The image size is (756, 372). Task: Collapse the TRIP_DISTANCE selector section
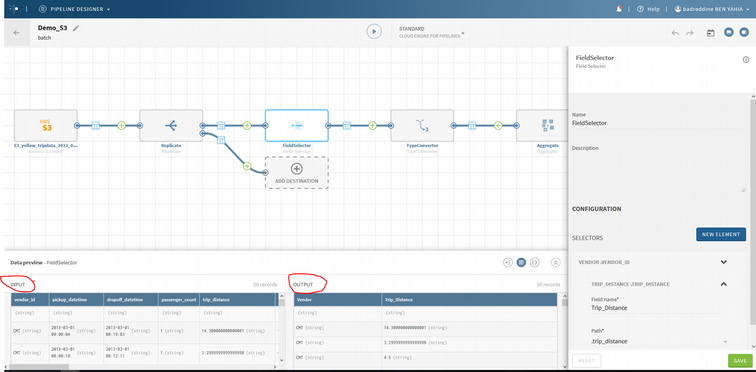(723, 284)
